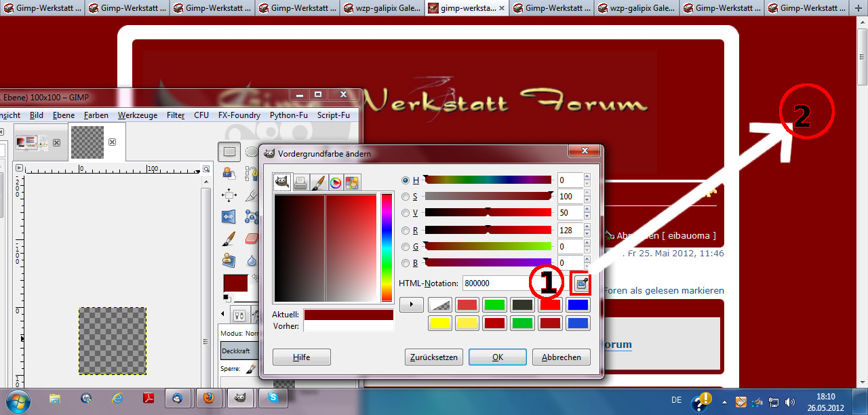This screenshot has height=415, width=868.
Task: Open the Watercolor brush color selector tab
Action: click(x=318, y=182)
